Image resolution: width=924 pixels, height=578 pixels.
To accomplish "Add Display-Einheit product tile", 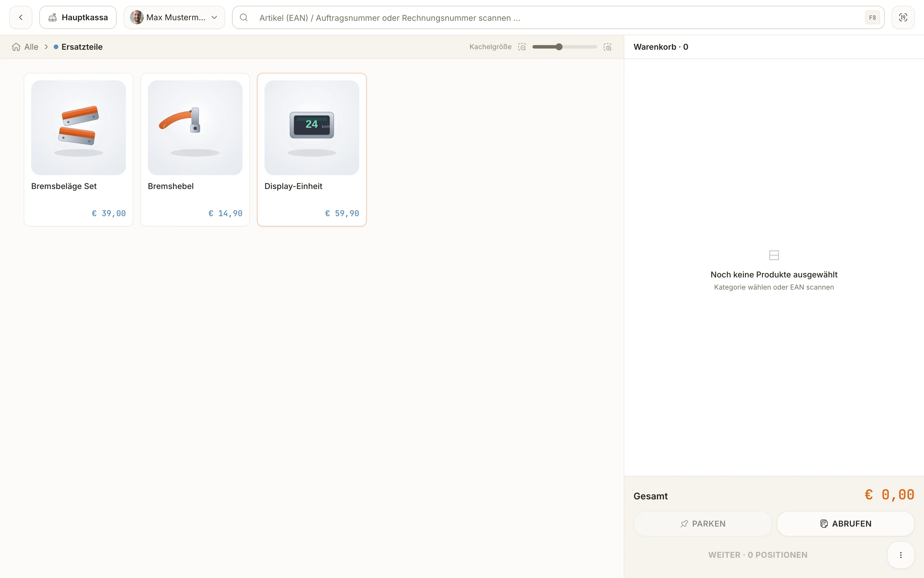I will (x=312, y=149).
